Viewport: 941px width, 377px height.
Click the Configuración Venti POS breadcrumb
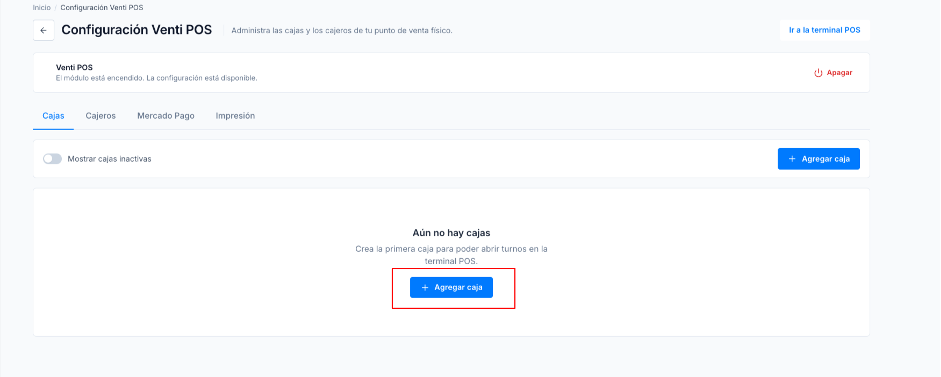coord(102,8)
